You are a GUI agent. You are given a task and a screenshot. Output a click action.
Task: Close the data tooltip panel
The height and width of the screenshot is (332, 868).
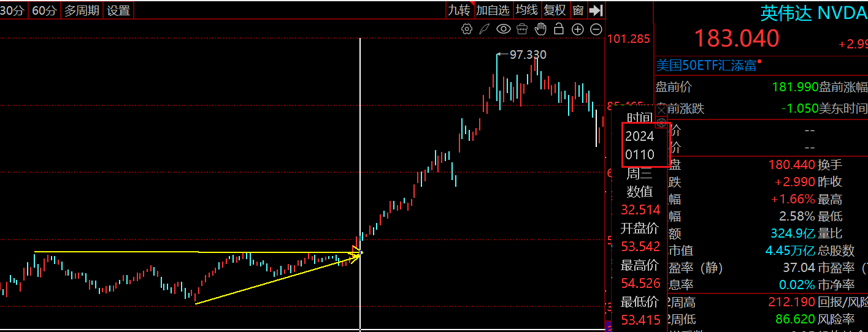click(x=661, y=110)
